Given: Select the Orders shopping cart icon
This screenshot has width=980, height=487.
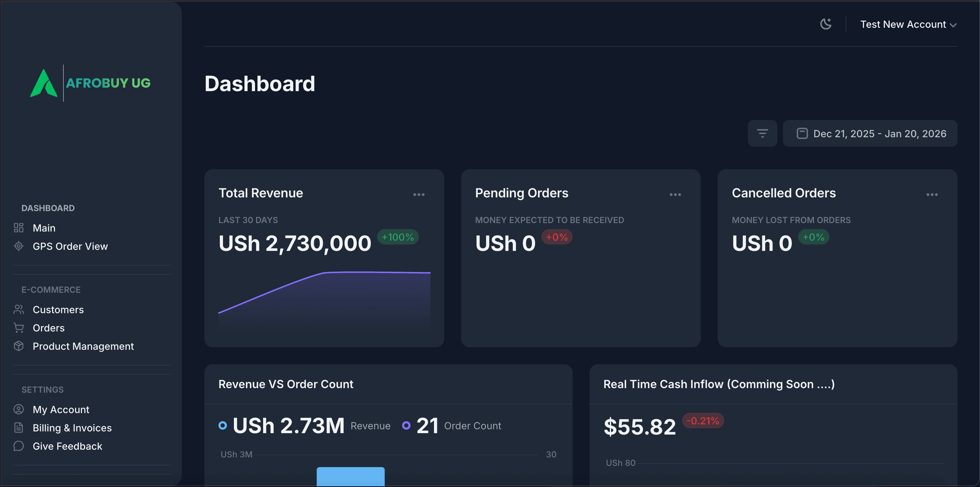Looking at the screenshot, I should click(x=18, y=328).
